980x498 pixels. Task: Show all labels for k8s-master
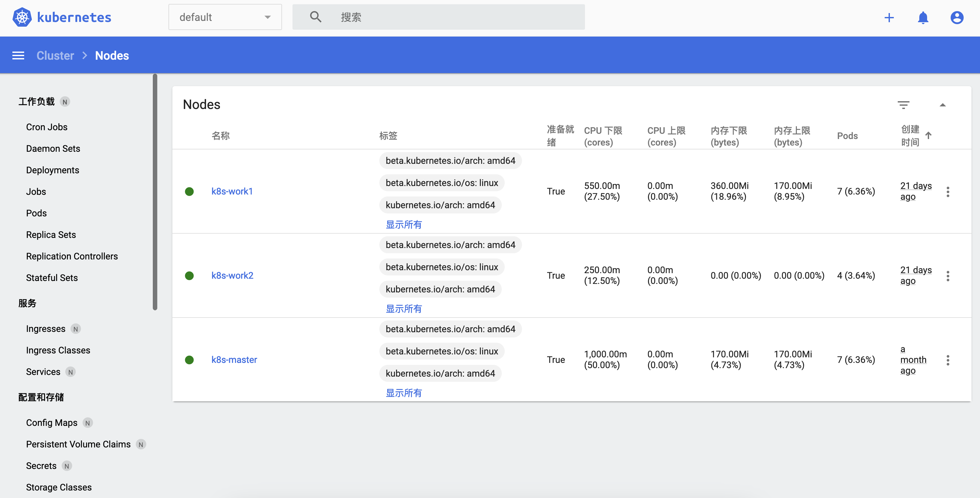click(403, 393)
